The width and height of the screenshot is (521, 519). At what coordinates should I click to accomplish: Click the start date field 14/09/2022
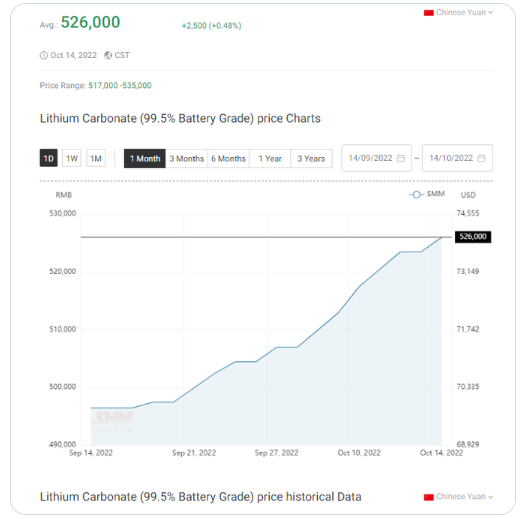pos(376,158)
